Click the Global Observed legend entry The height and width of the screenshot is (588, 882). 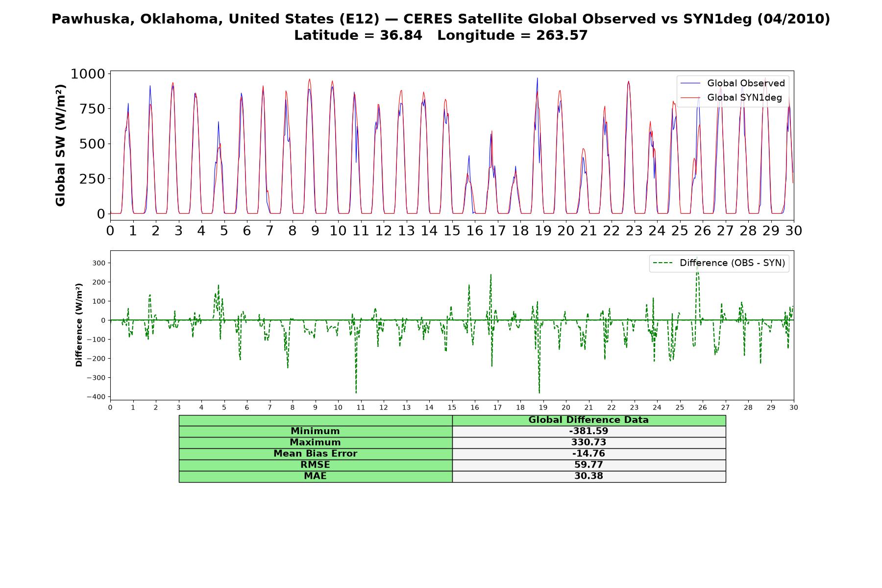tap(733, 83)
